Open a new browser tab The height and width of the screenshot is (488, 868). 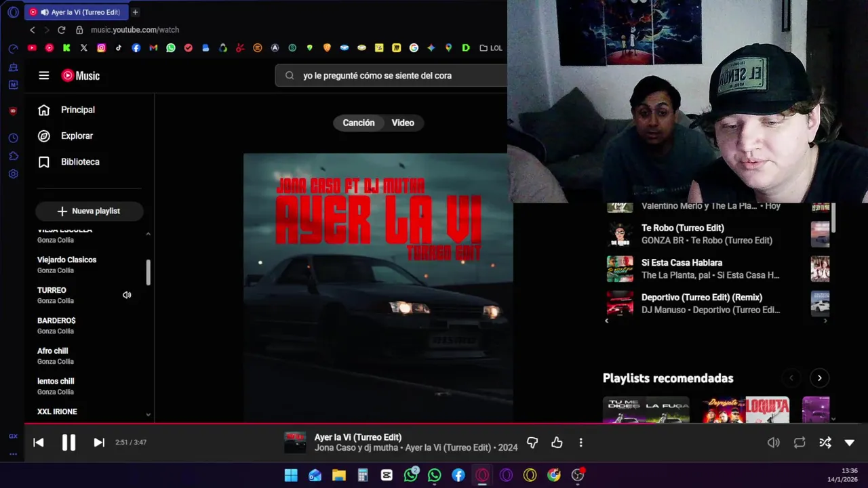tap(135, 12)
